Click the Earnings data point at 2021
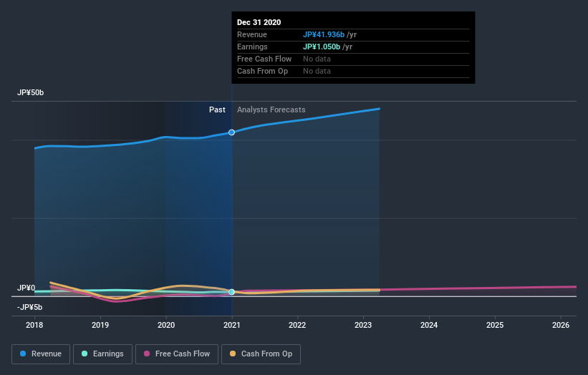 [232, 292]
